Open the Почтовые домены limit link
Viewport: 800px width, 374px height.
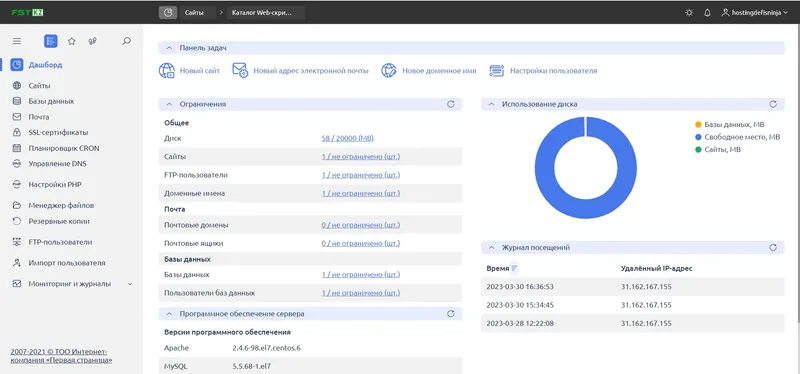pyautogui.click(x=361, y=225)
